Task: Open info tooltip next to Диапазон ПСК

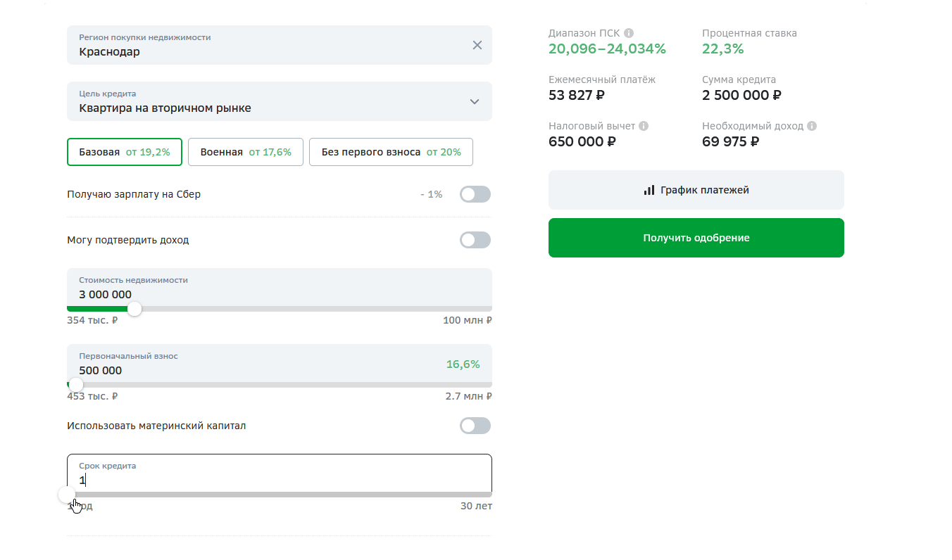Action: [x=629, y=33]
